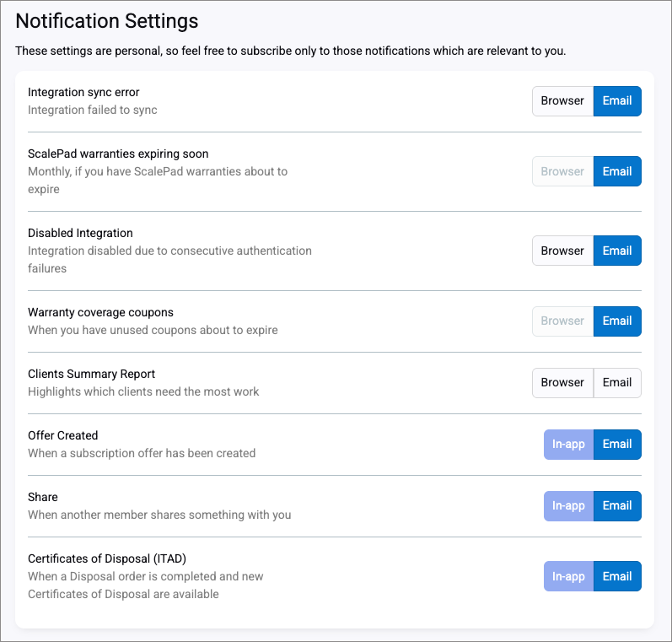Switch off Email for Disabled Integration

tap(617, 251)
